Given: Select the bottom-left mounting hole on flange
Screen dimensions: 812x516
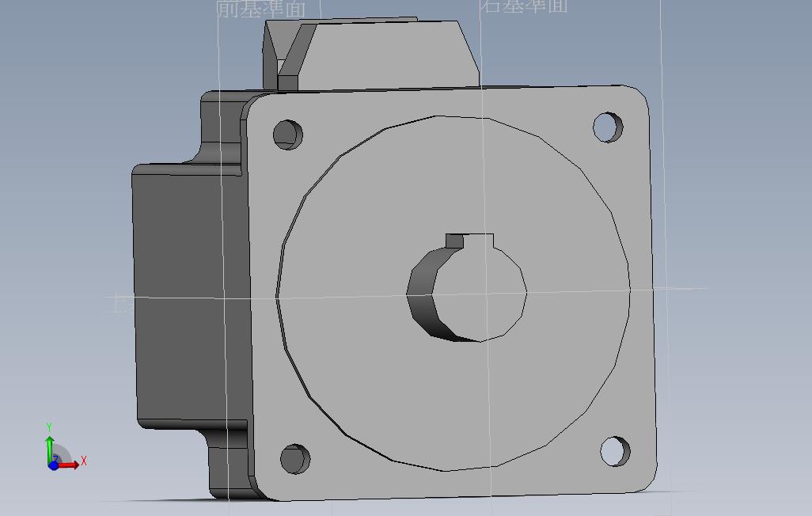Looking at the screenshot, I should pyautogui.click(x=295, y=458).
